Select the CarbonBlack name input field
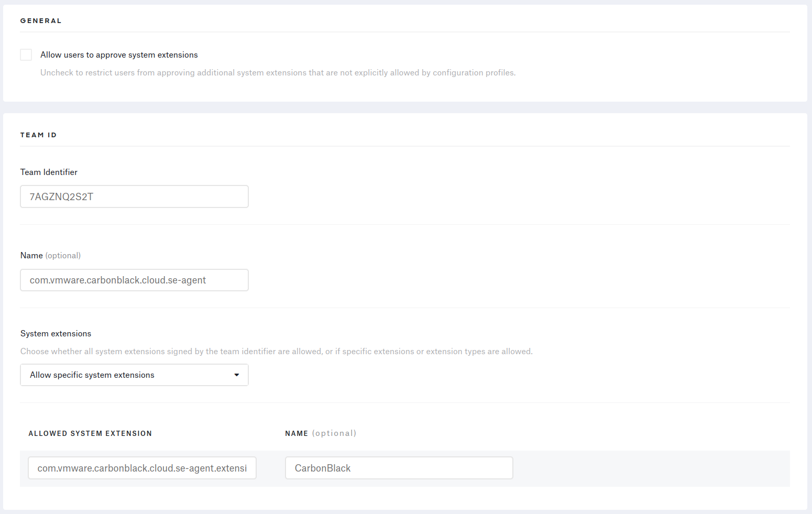812x514 pixels. point(399,468)
